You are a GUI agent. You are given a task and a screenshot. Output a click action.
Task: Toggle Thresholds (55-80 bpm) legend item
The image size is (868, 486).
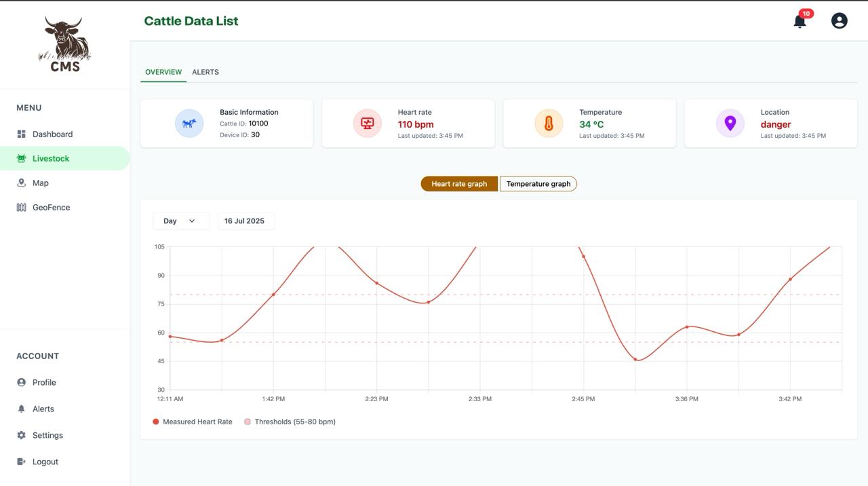(x=290, y=422)
